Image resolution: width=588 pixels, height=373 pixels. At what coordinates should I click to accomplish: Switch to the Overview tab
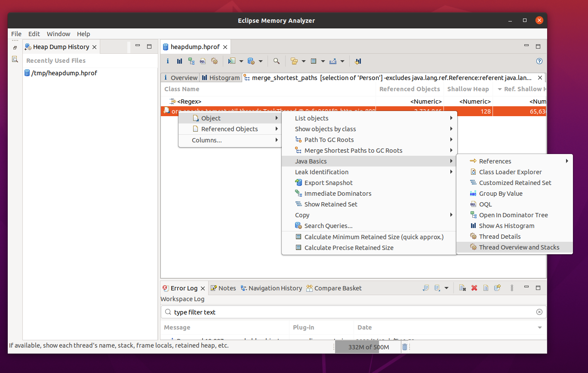(x=180, y=77)
